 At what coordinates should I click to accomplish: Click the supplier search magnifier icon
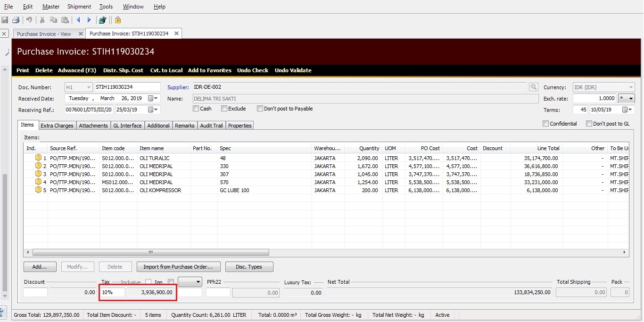(533, 87)
